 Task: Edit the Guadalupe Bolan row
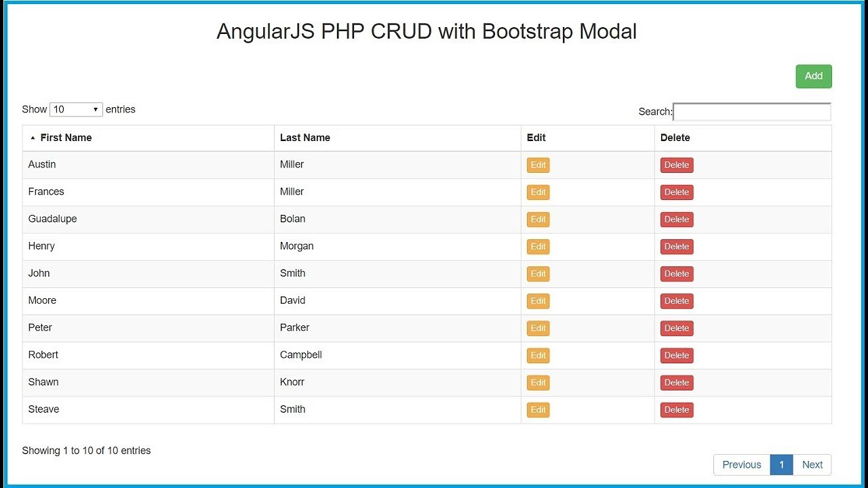[538, 219]
